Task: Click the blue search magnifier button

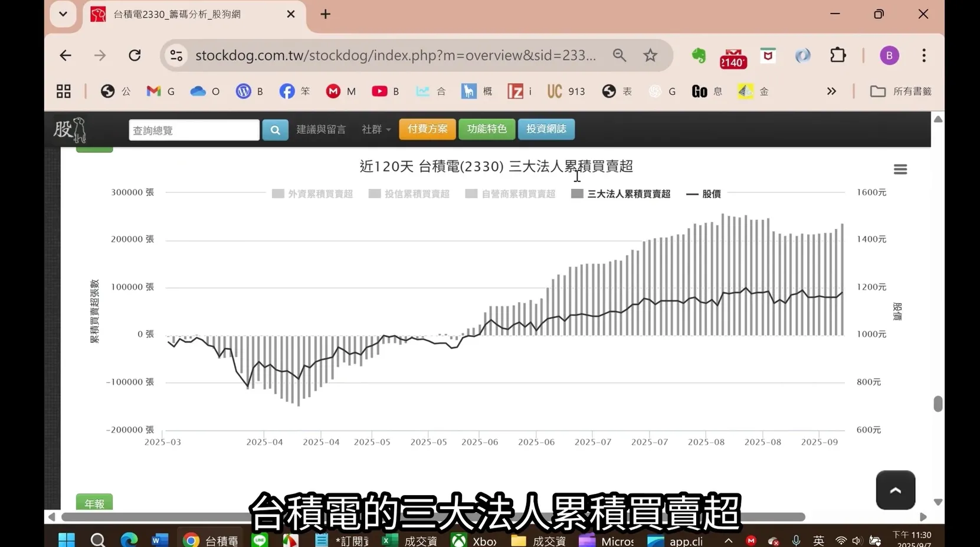Action: (x=275, y=130)
